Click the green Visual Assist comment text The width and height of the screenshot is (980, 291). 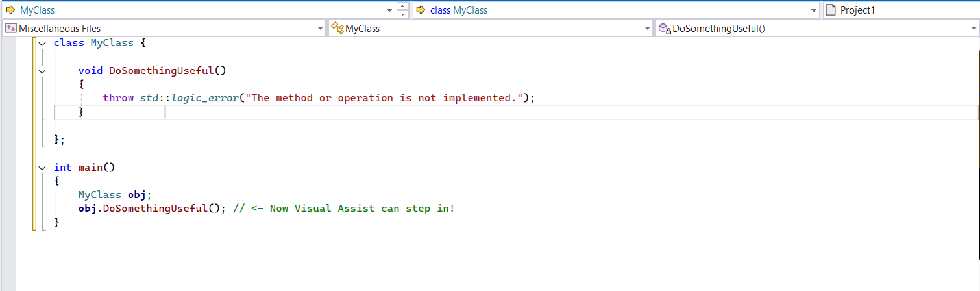344,209
